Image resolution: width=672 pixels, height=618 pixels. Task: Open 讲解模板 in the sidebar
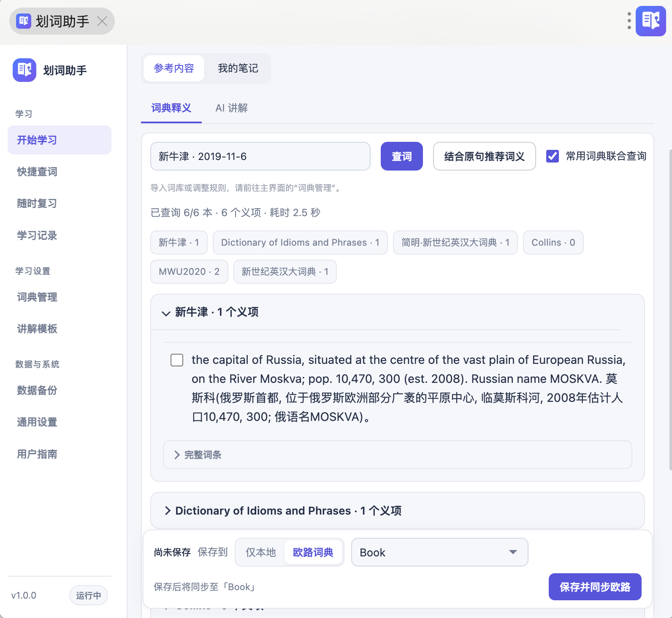point(60,329)
